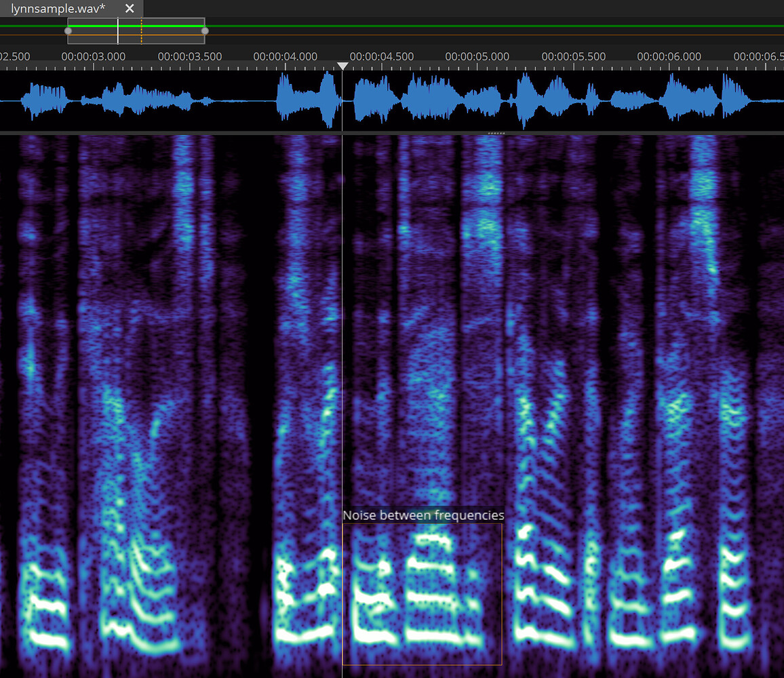This screenshot has width=784, height=678.
Task: Click the ruler at the 00:00:05.000 timecode
Action: pos(477,57)
